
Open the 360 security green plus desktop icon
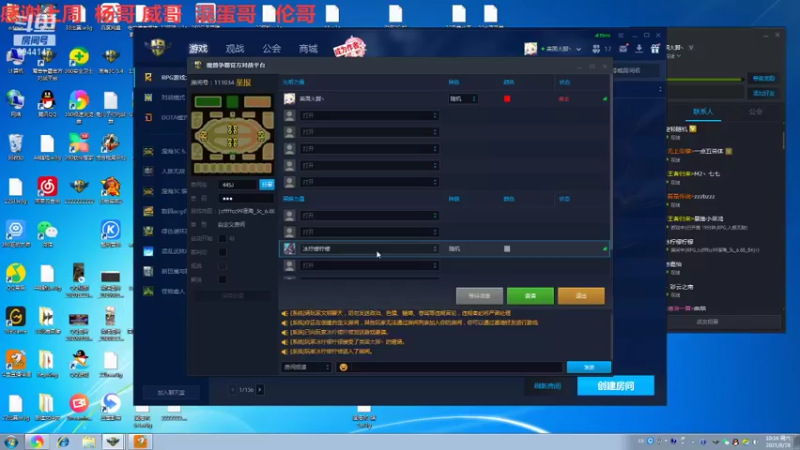tap(79, 56)
